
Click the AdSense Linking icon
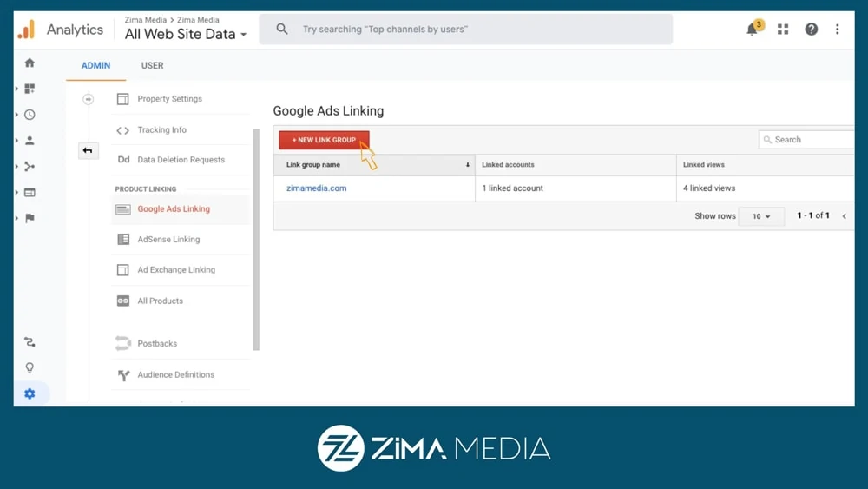point(123,239)
